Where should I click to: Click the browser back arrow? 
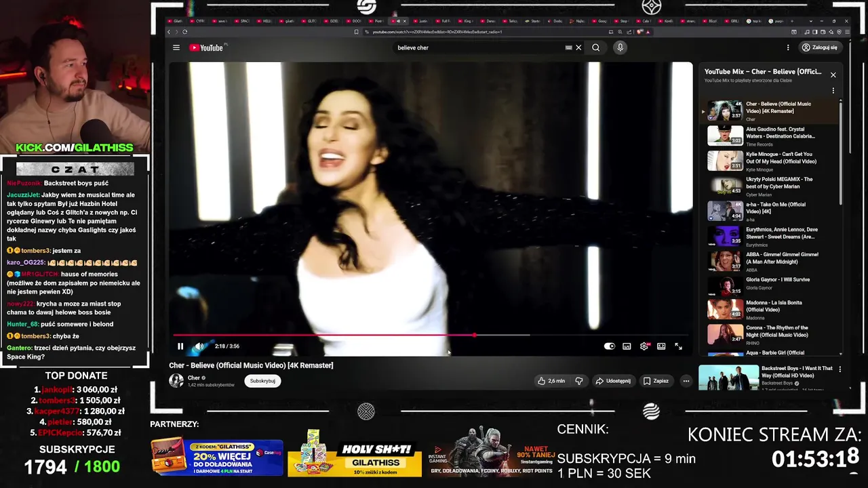tap(169, 32)
